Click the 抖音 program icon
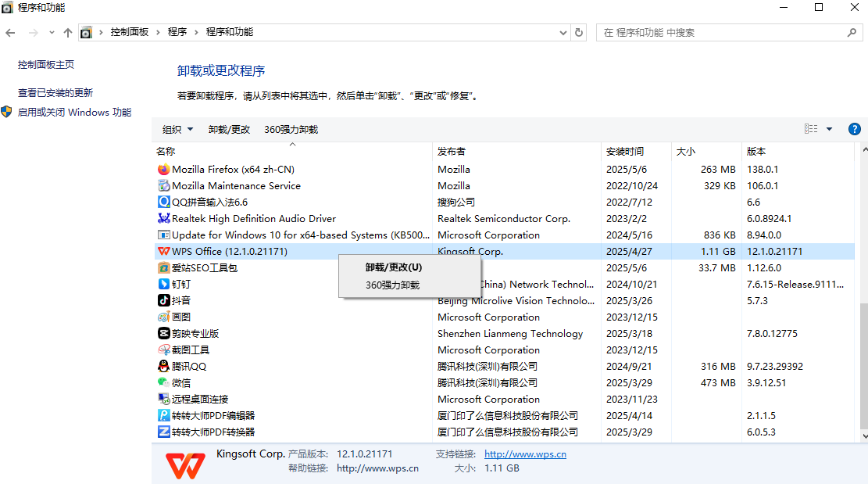Screen dimensions: 868x484 pos(164,300)
